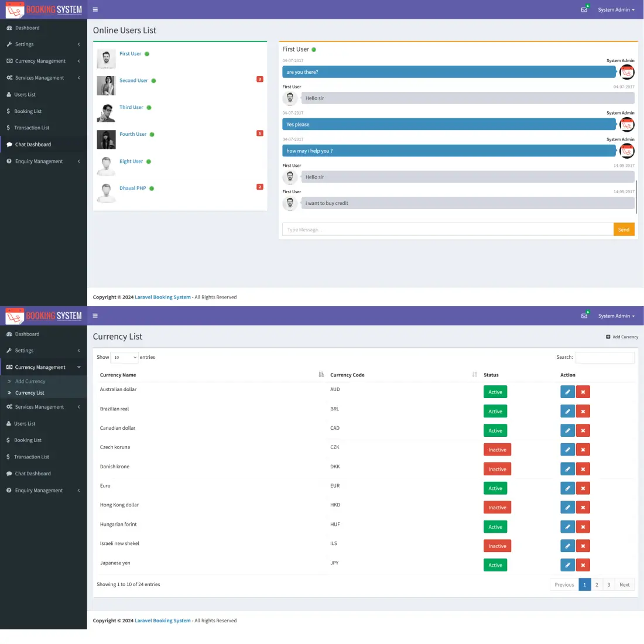Expand Enquiry Management in Online Users page sidebar

(x=43, y=162)
